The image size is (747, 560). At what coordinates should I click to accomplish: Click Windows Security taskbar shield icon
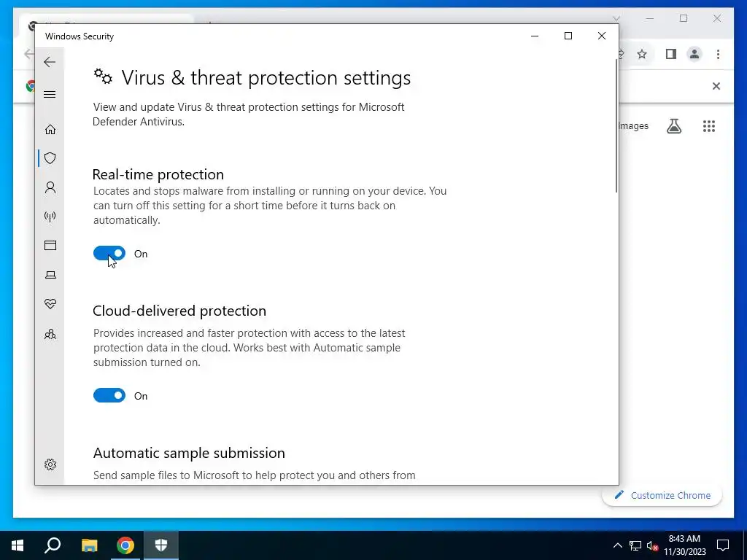pyautogui.click(x=161, y=545)
